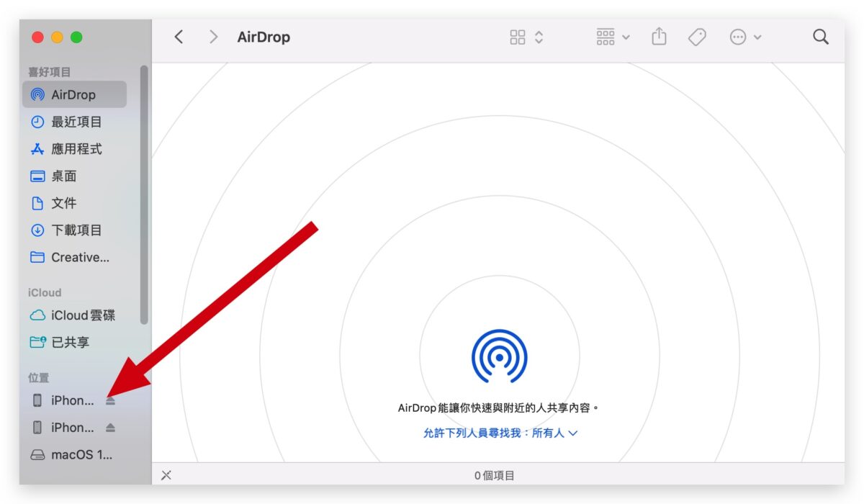The height and width of the screenshot is (504, 864).
Task: Click the Share toolbar icon
Action: [x=659, y=37]
